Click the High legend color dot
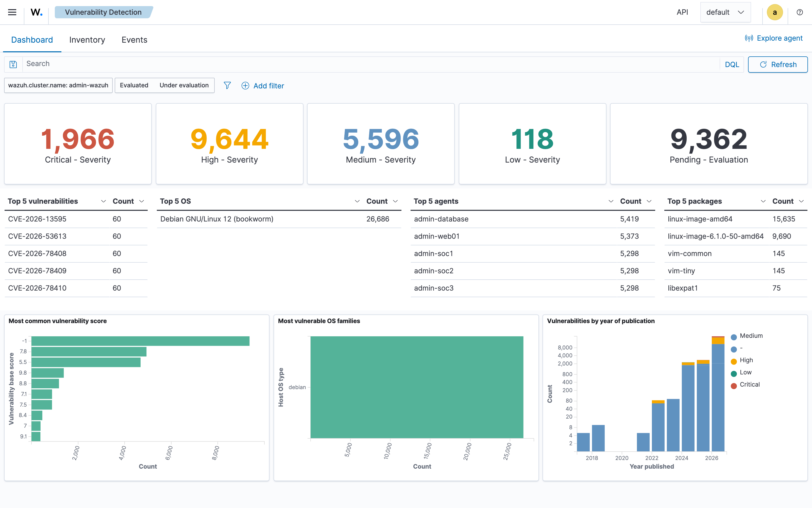The height and width of the screenshot is (508, 812). (734, 361)
